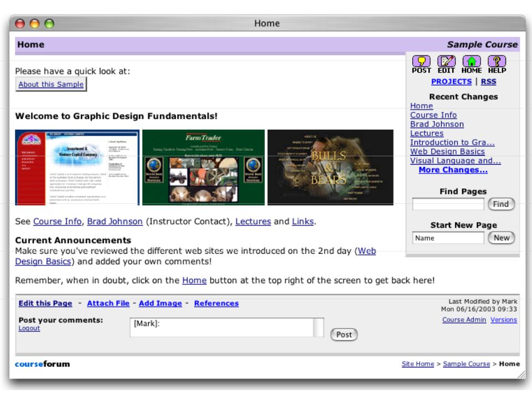Click the window resize grip corner
The height and width of the screenshot is (399, 532).
pos(521,374)
